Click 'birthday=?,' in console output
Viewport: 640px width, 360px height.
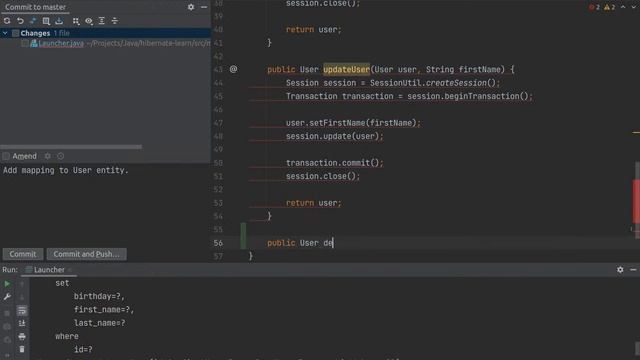click(x=99, y=296)
